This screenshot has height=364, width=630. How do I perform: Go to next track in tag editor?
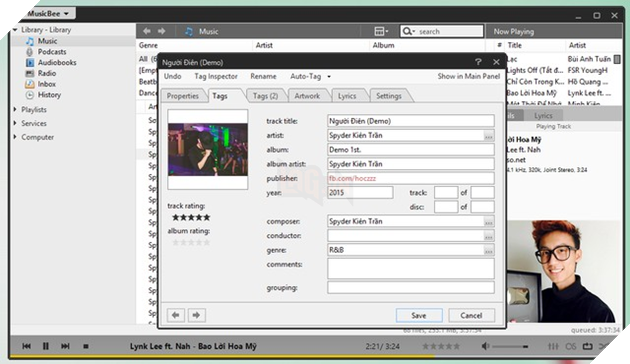coord(196,315)
